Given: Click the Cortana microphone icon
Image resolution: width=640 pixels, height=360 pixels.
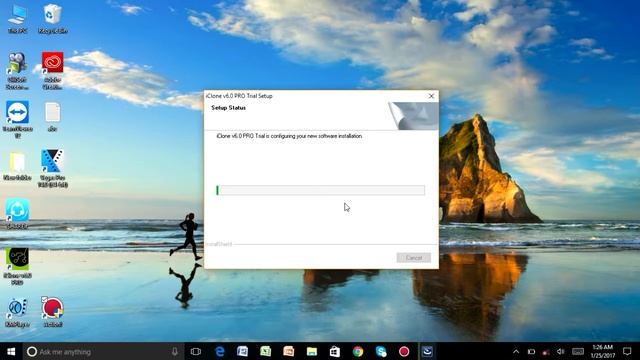Looking at the screenshot, I should pyautogui.click(x=175, y=351).
